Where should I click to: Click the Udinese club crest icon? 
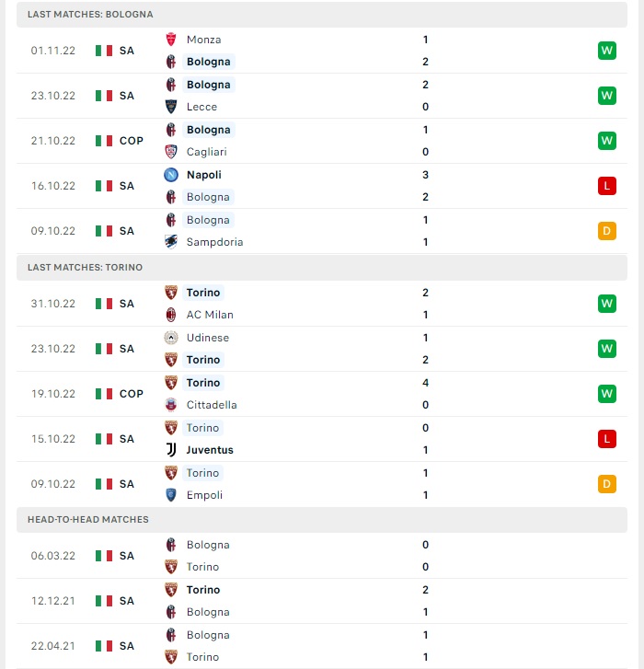point(171,338)
